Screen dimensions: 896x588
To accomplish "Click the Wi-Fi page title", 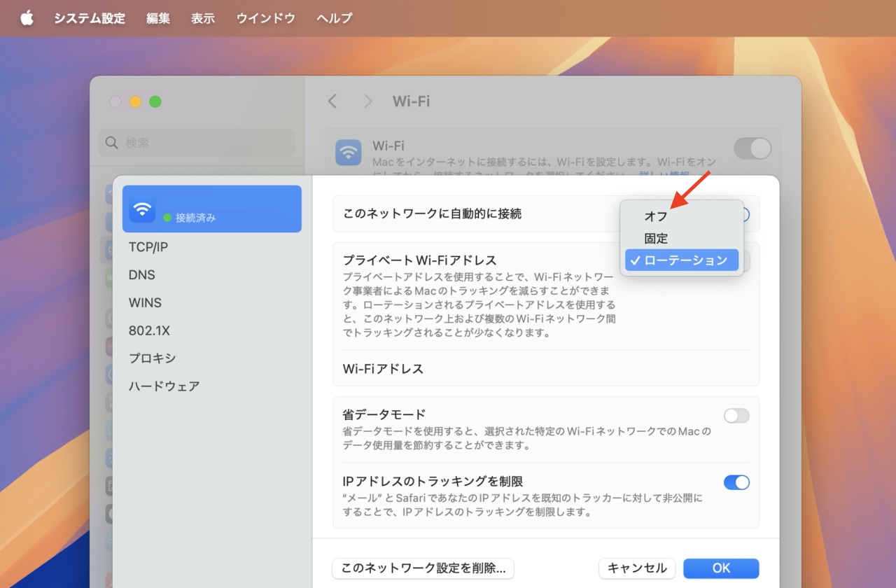I will pyautogui.click(x=411, y=101).
